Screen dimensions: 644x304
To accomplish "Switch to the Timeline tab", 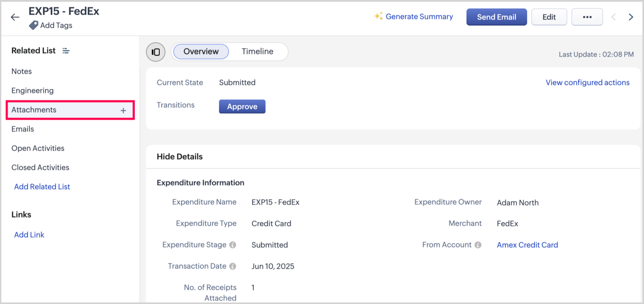I will coord(257,51).
